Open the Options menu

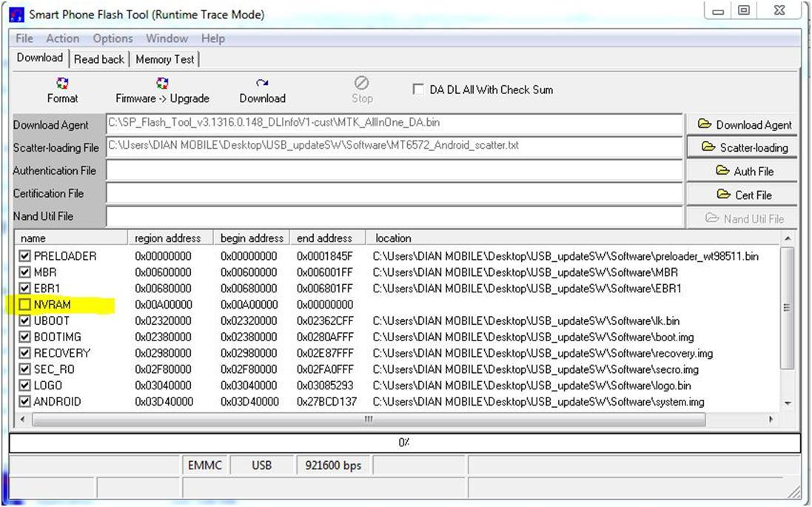pos(113,38)
